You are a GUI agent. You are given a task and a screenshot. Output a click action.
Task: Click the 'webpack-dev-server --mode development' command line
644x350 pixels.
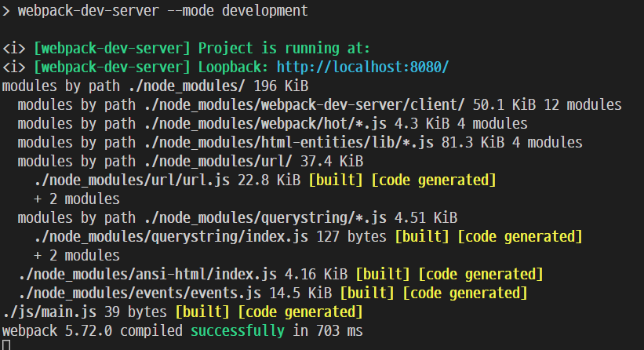click(162, 11)
